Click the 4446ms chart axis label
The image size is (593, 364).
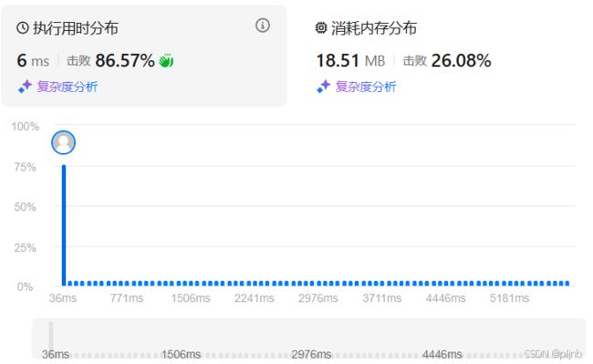[x=445, y=298]
